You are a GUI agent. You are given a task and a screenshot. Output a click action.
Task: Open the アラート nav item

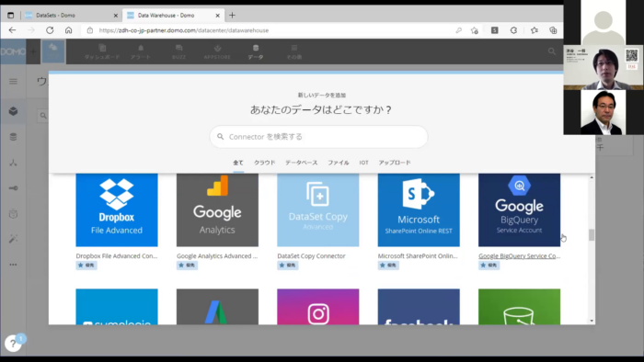click(x=141, y=52)
